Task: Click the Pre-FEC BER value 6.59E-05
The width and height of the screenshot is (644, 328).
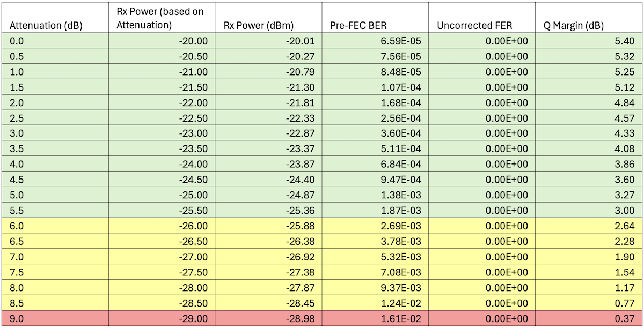Action: (376, 41)
